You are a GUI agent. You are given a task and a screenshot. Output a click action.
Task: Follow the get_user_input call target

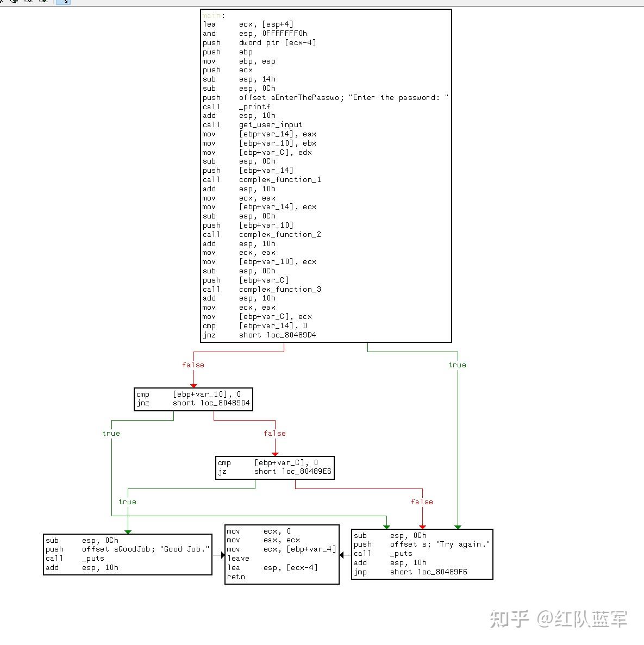click(271, 124)
